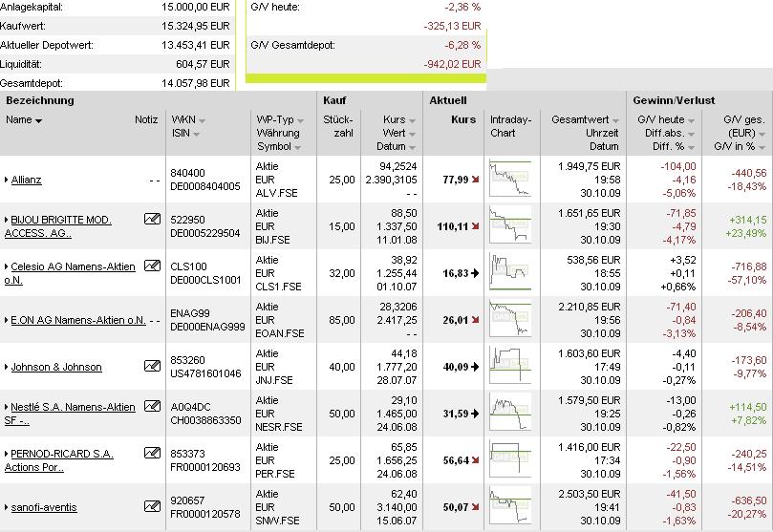Click the sideways trend arrow beside Celesio price
The height and width of the screenshot is (532, 773).
point(475,273)
